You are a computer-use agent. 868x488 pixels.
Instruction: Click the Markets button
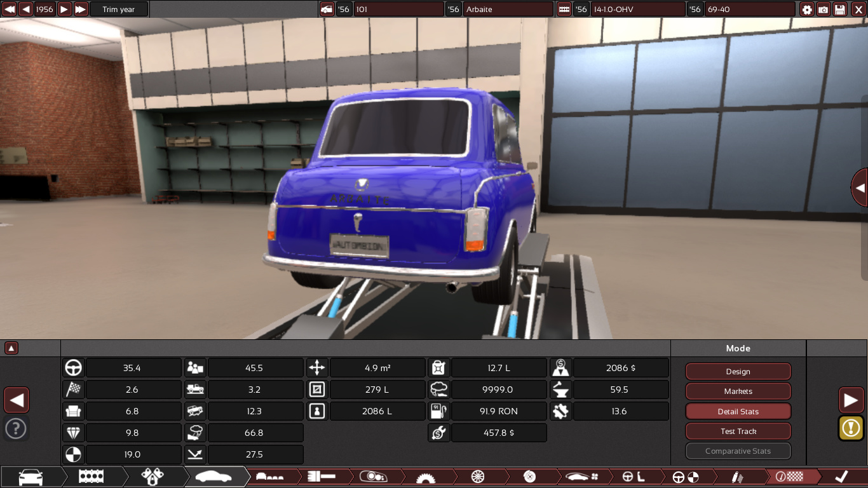738,391
